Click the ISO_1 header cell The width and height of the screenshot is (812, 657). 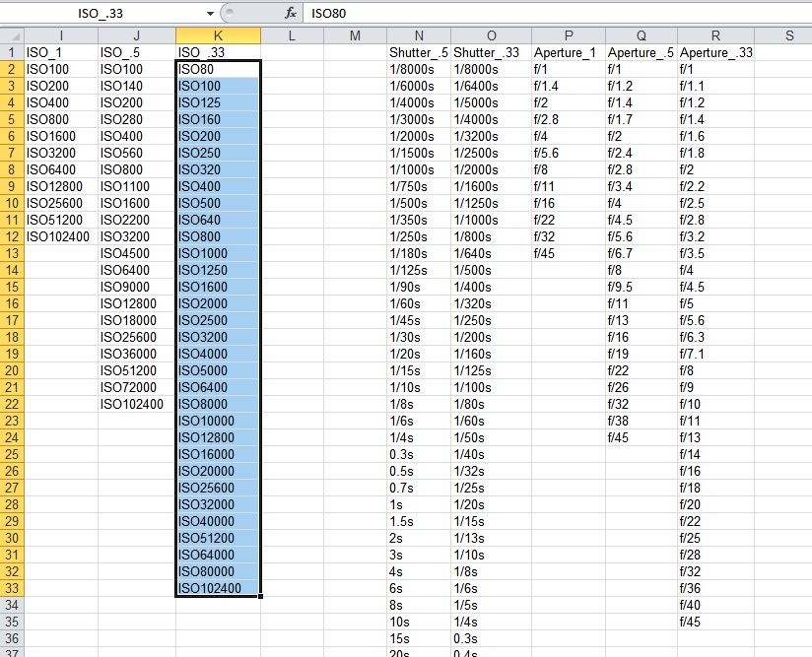(x=61, y=52)
